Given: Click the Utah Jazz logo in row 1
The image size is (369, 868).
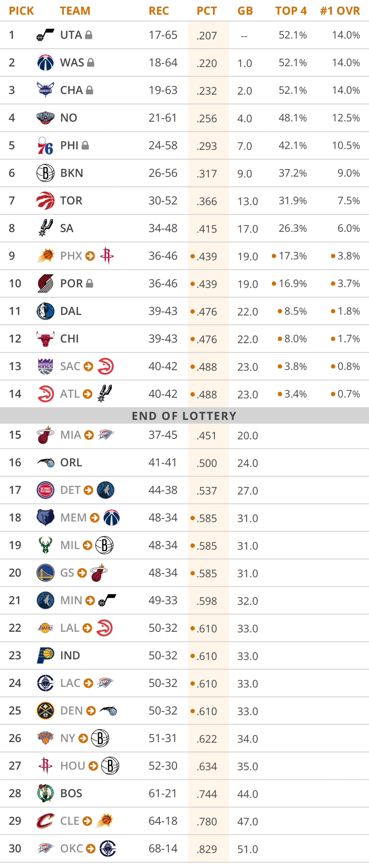Looking at the screenshot, I should tap(45, 35).
